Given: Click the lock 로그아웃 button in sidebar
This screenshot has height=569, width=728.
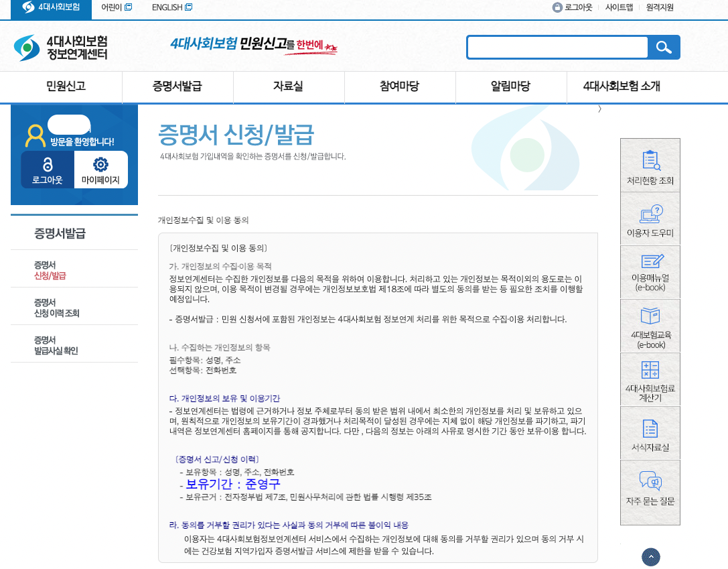Looking at the screenshot, I should 48,170.
